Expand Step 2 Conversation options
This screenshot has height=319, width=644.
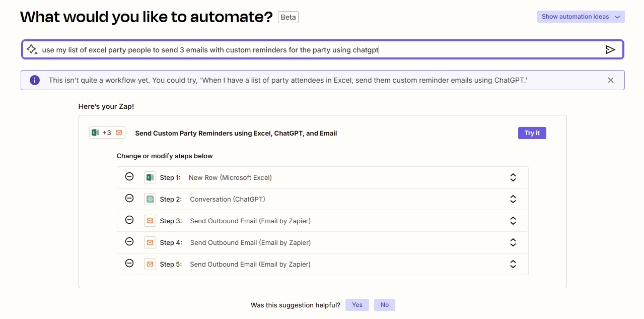click(513, 199)
